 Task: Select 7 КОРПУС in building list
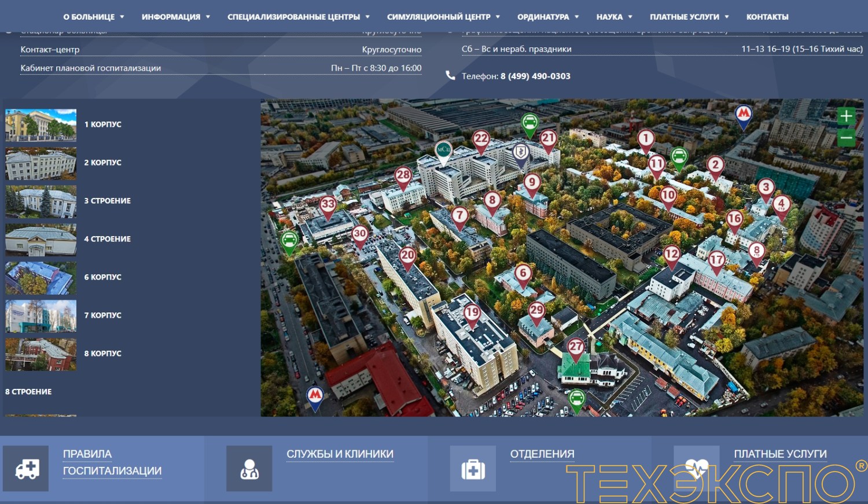click(x=103, y=315)
